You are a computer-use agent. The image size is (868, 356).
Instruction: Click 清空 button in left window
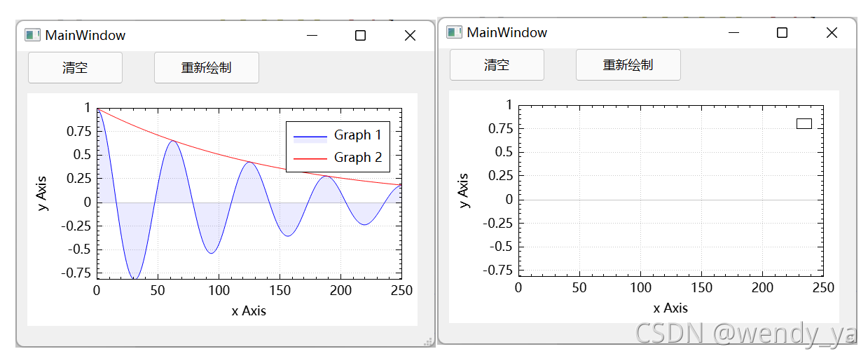point(75,67)
